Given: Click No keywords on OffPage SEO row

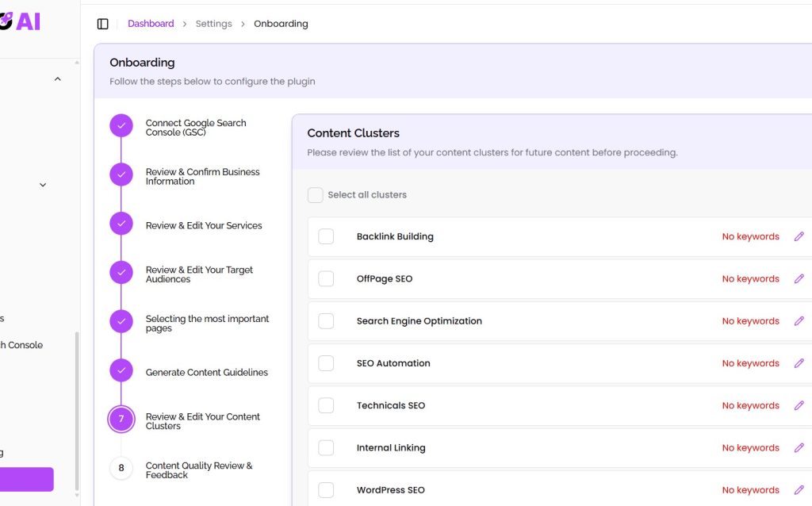Looking at the screenshot, I should coord(750,278).
